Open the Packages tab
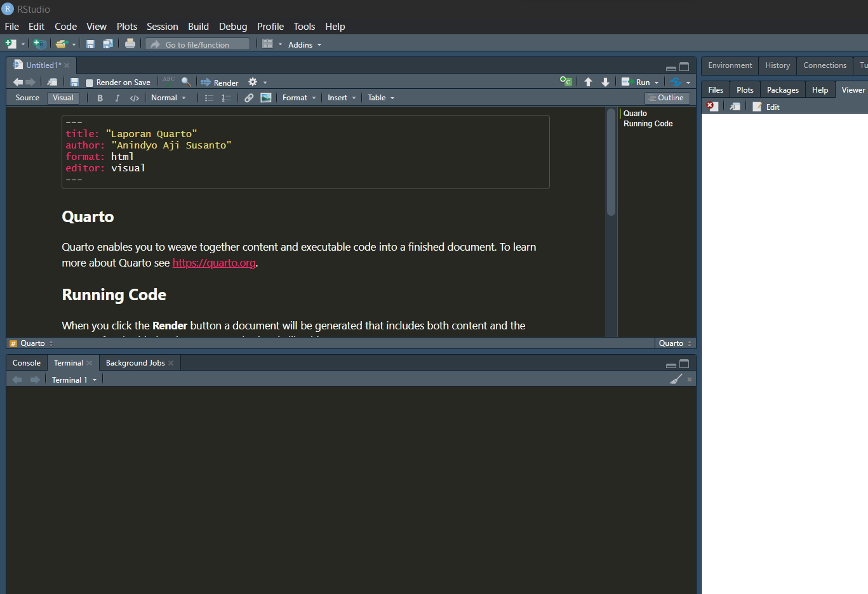The height and width of the screenshot is (594, 868). 782,90
